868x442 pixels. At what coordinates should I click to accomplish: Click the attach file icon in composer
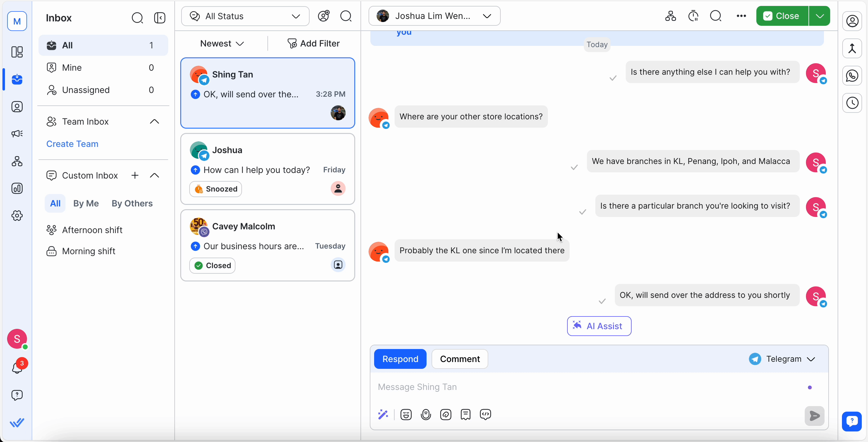[445, 414]
